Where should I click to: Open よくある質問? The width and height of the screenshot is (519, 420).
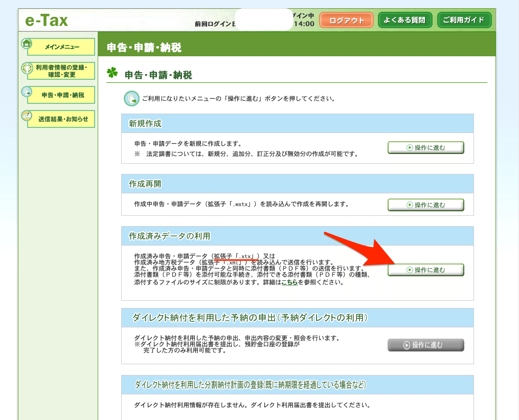tap(405, 20)
